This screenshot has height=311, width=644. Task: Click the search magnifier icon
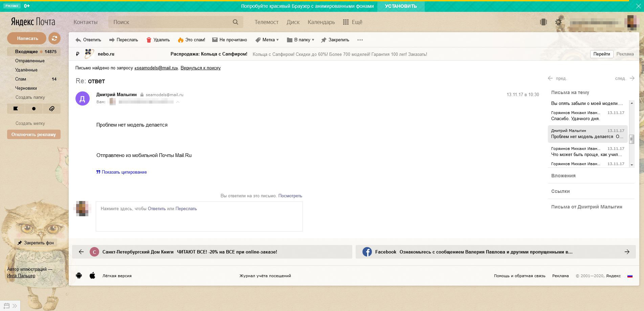[x=236, y=22]
